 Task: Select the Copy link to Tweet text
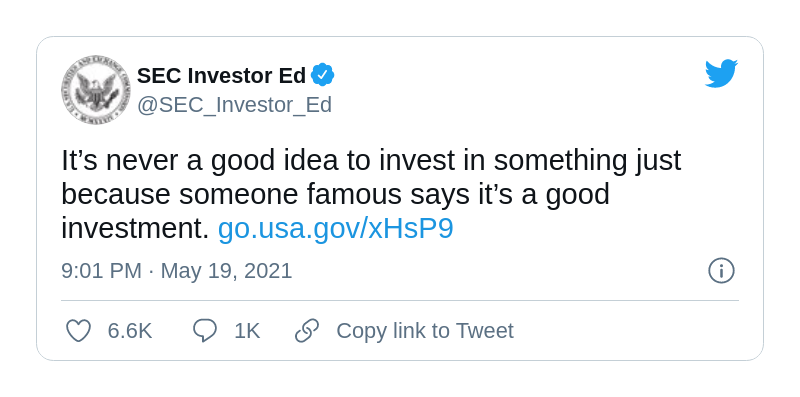click(x=425, y=331)
